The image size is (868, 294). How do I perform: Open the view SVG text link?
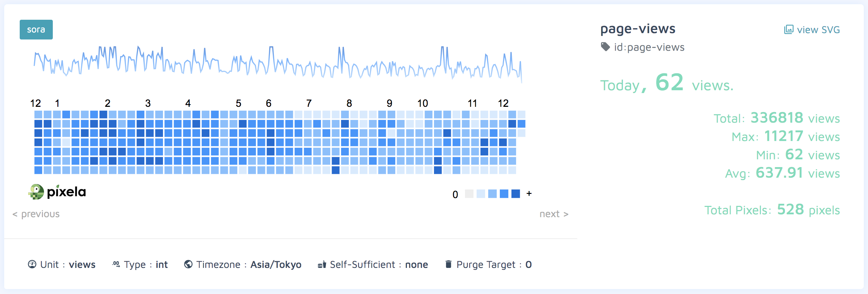coord(818,30)
